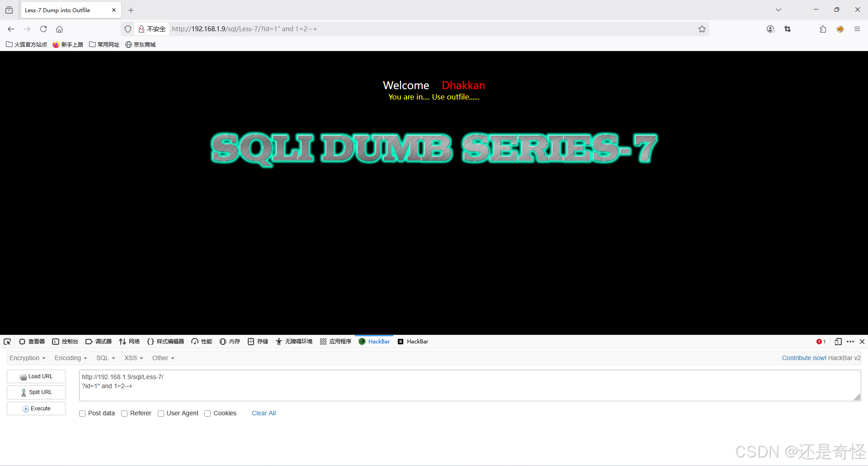
Task: Open the 查看器 inspector tab
Action: coord(32,342)
